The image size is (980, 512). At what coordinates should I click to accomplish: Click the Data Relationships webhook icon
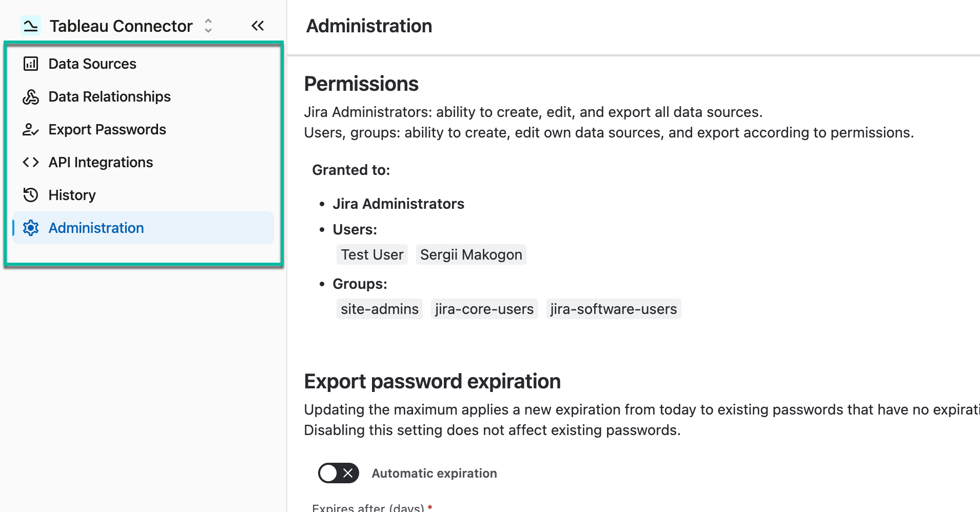pos(31,96)
